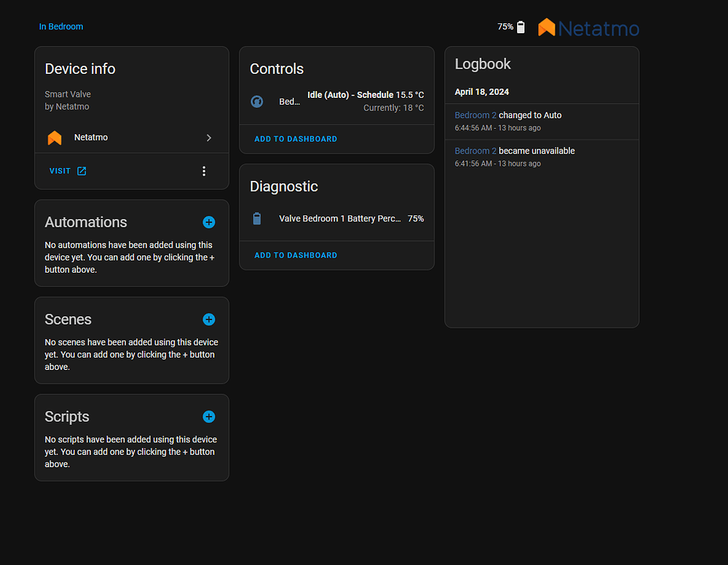The width and height of the screenshot is (728, 565).
Task: Click the VISIT link in Device info
Action: [x=58, y=171]
